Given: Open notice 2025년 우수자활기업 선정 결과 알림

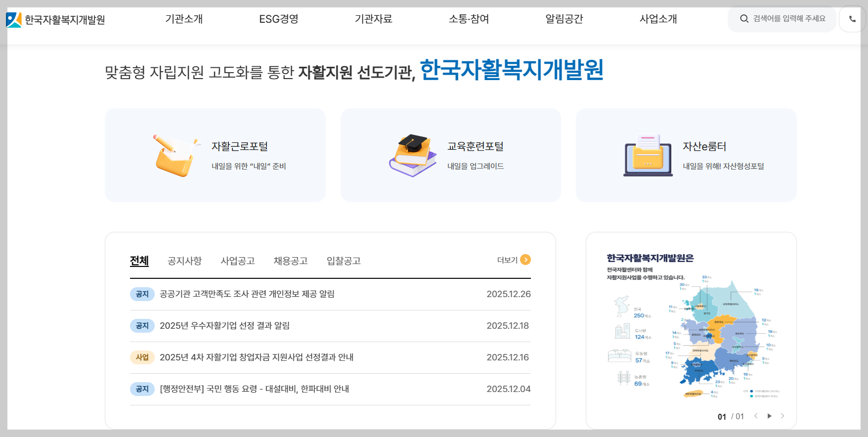Looking at the screenshot, I should 225,326.
